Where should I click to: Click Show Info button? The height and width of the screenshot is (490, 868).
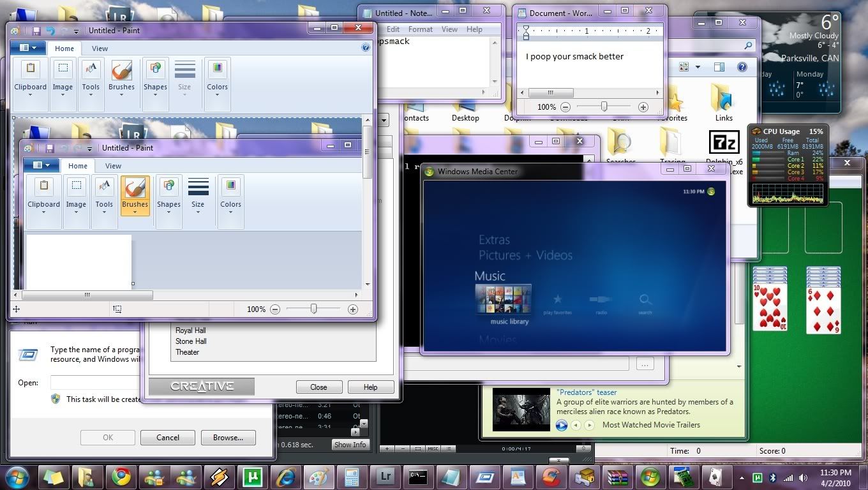pos(350,445)
